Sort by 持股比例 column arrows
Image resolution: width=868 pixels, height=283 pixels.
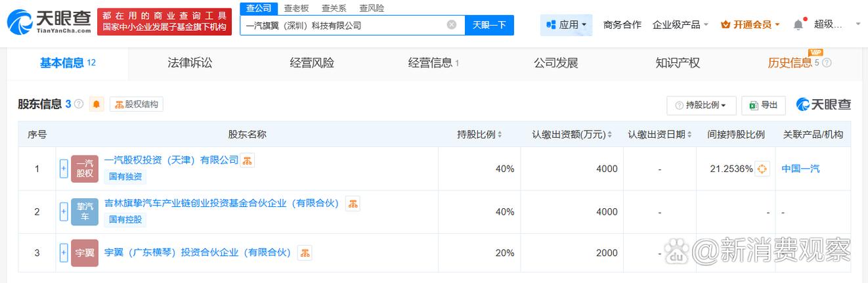[500, 135]
